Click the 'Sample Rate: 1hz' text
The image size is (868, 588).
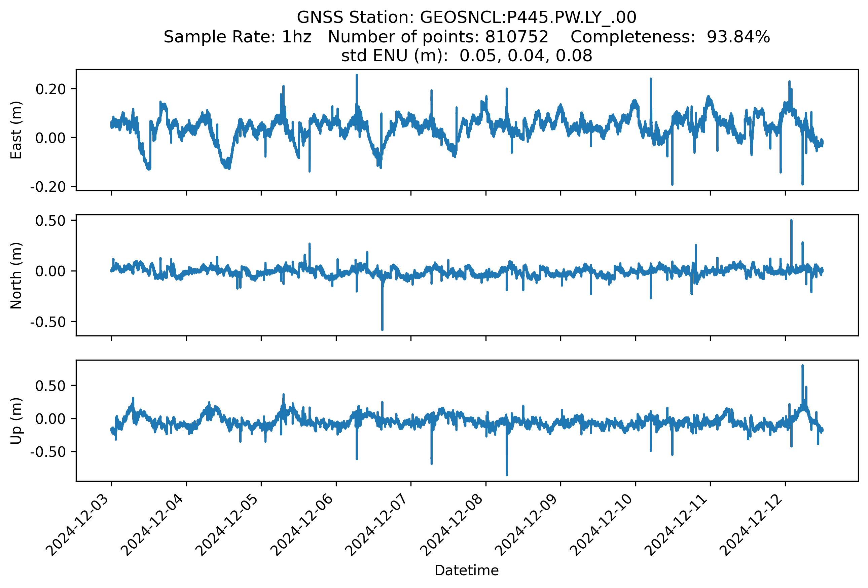pos(238,37)
